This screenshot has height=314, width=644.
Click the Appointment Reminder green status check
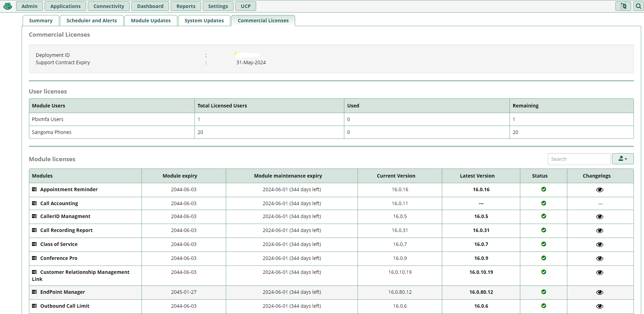coord(544,189)
